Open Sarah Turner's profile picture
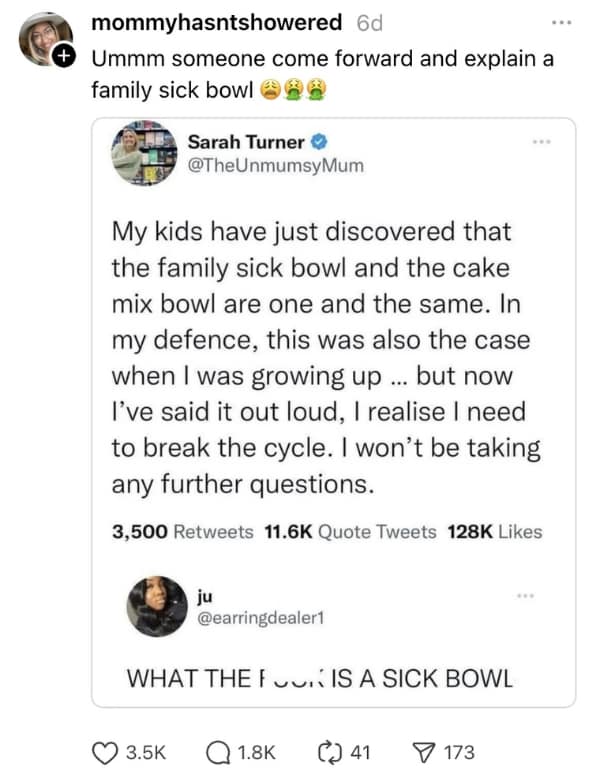The width and height of the screenshot is (600, 778). coord(141,153)
